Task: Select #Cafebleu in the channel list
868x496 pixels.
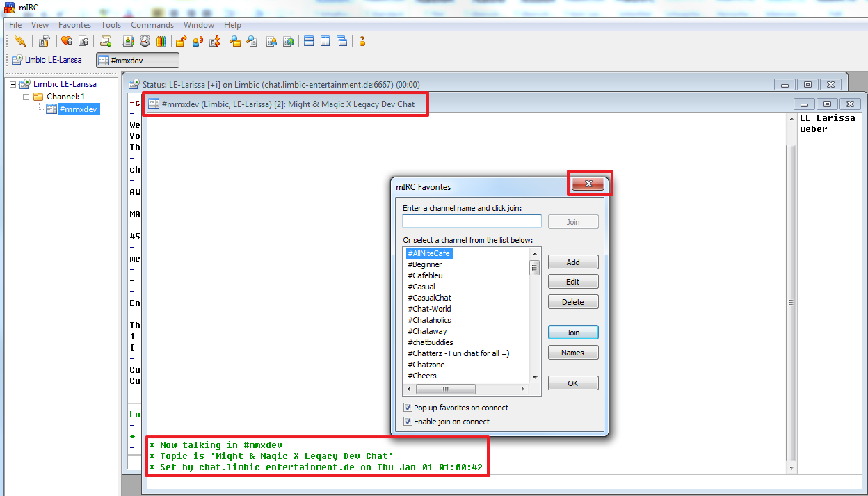Action: tap(425, 275)
